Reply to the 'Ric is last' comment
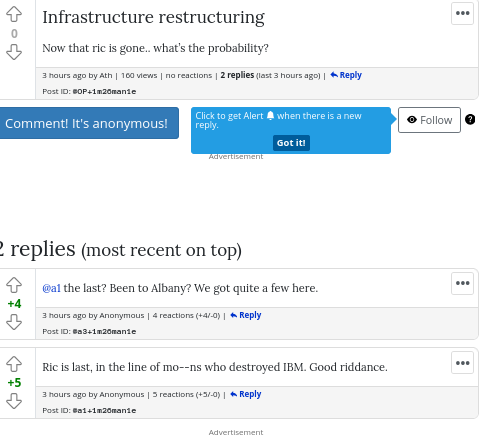Image resolution: width=501 pixels, height=448 pixels. click(x=246, y=394)
